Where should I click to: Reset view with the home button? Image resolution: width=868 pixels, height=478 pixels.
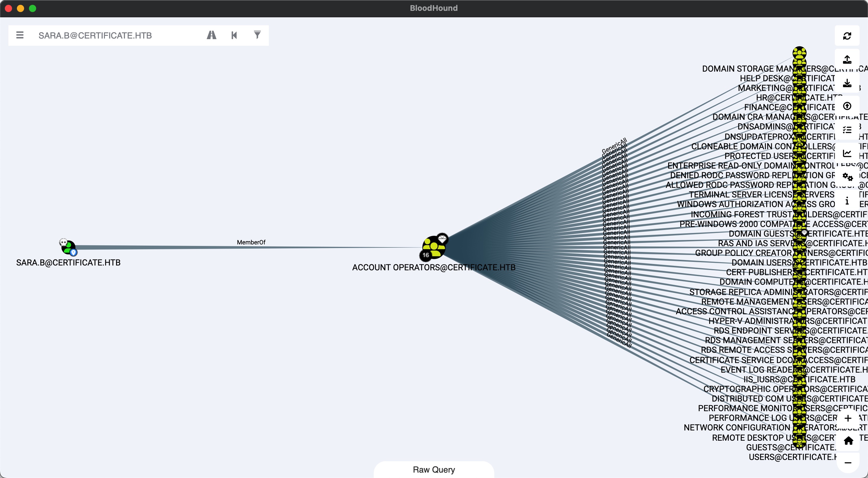pyautogui.click(x=848, y=441)
